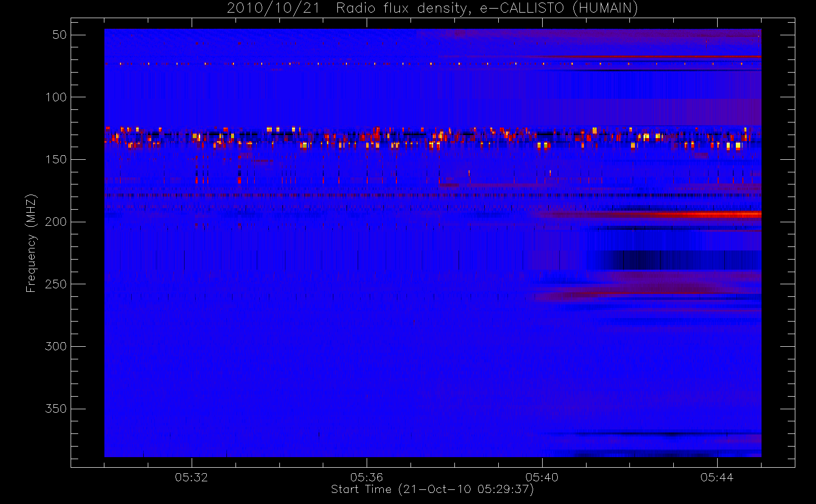Click the plot title mentioning e-CALLISTO (HUMAIN)
The height and width of the screenshot is (504, 816).
(x=432, y=9)
